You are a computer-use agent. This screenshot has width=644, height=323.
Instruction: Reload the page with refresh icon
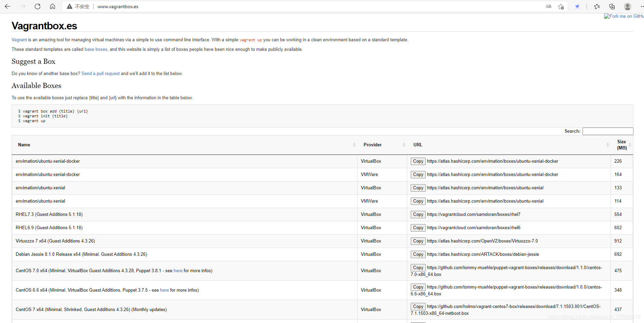(x=38, y=6)
